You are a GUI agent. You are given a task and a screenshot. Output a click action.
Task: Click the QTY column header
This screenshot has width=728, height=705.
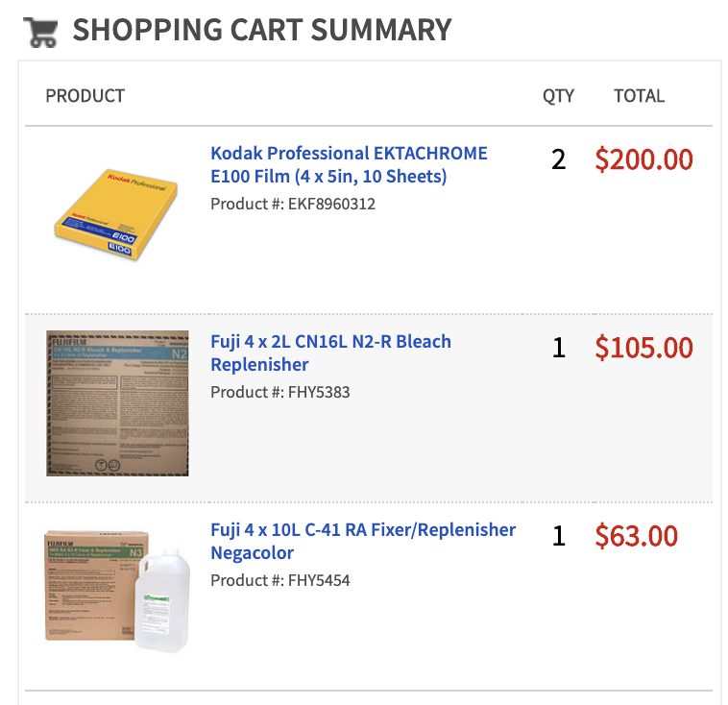(x=559, y=96)
